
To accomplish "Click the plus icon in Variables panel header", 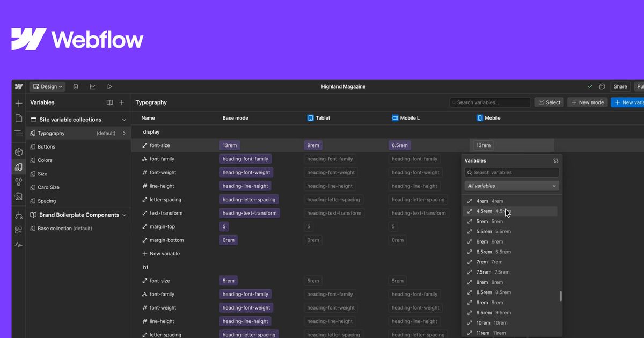I will pos(122,102).
